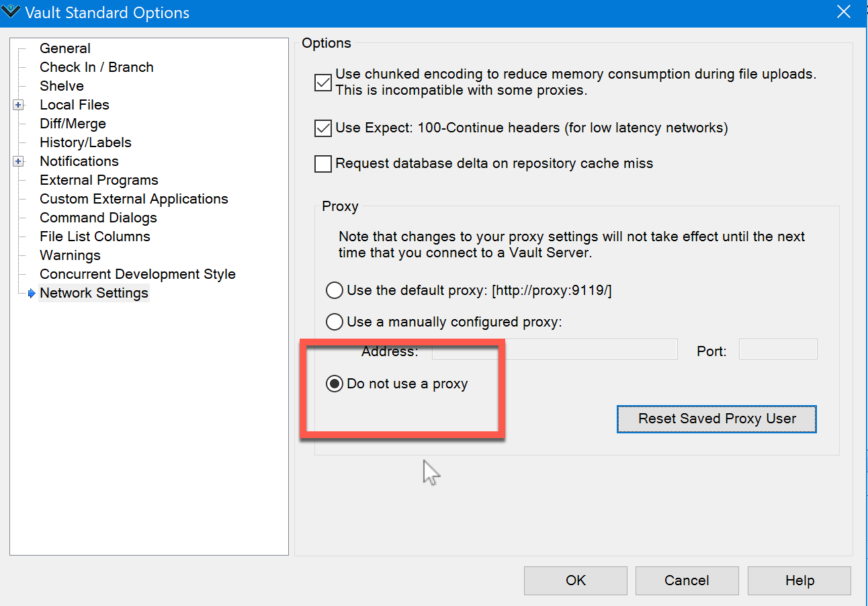The image size is (868, 606).
Task: Select Command Dialogs in the tree
Action: (x=99, y=218)
